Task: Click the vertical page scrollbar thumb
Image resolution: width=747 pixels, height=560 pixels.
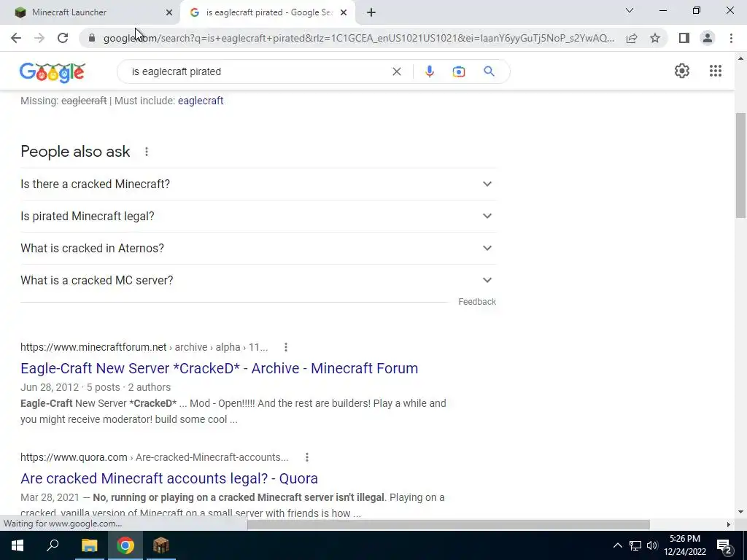Action: point(740,166)
